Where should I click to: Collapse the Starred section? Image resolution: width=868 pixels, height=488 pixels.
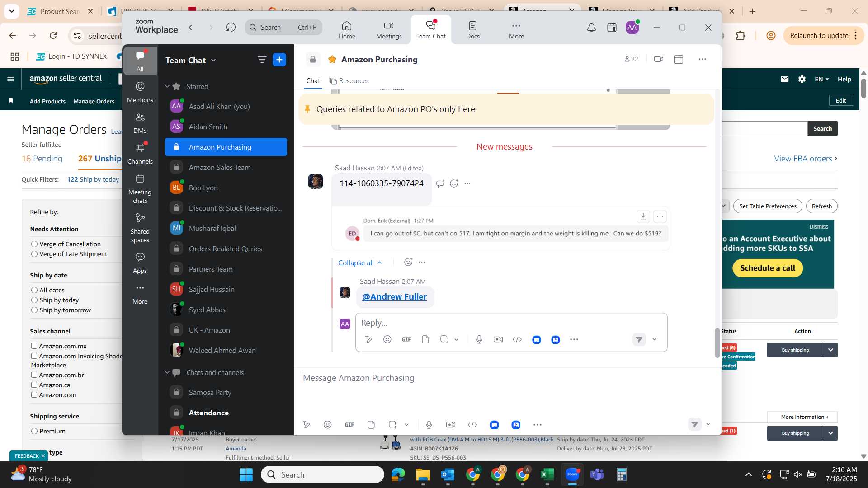pos(167,86)
